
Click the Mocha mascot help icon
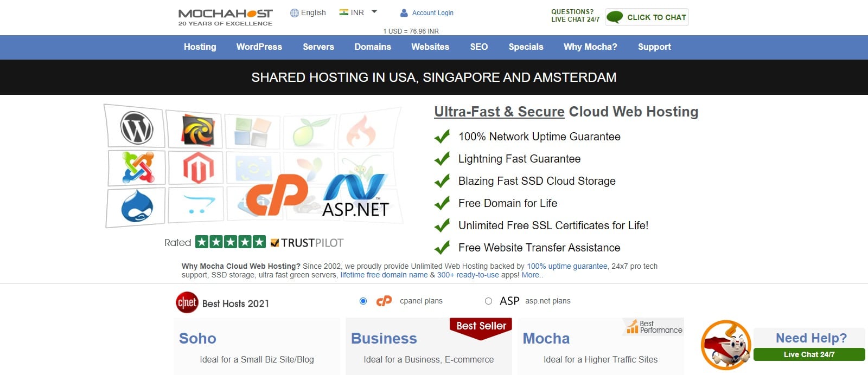[726, 345]
